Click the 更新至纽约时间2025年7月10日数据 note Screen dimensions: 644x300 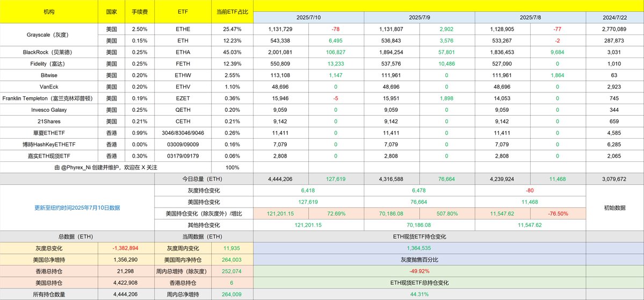(77, 208)
